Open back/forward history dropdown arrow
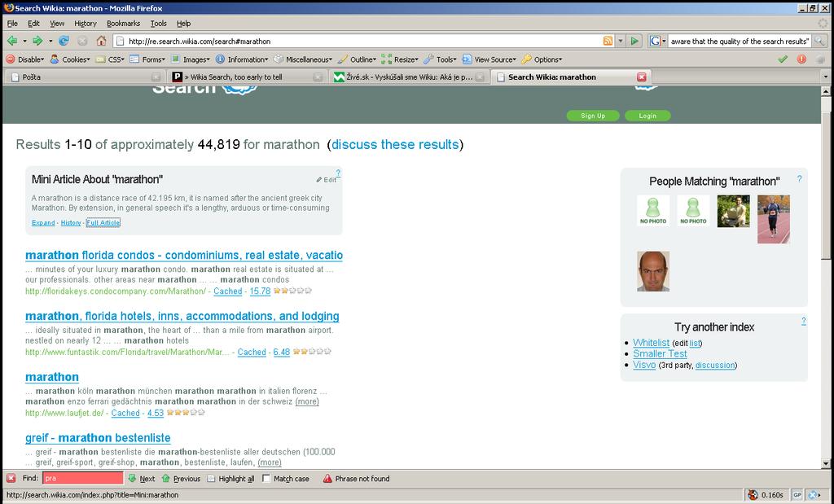This screenshot has height=504, width=834. pyautogui.click(x=50, y=41)
